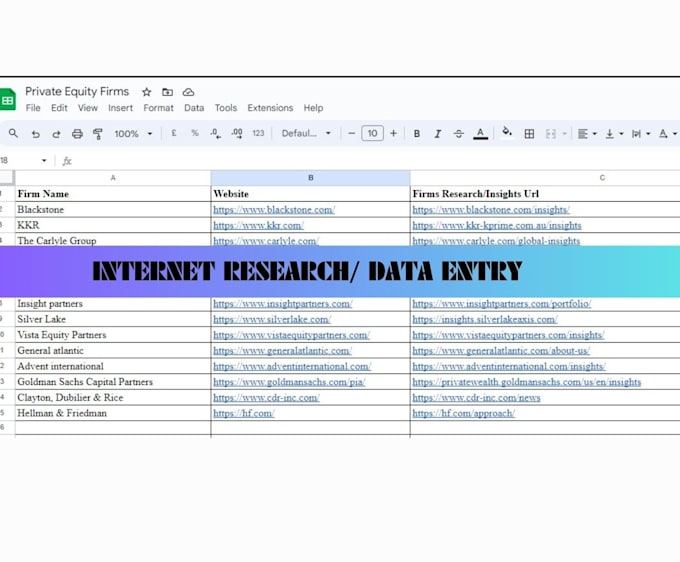Open the View menu
Screen dimensions: 680x562
(x=88, y=108)
